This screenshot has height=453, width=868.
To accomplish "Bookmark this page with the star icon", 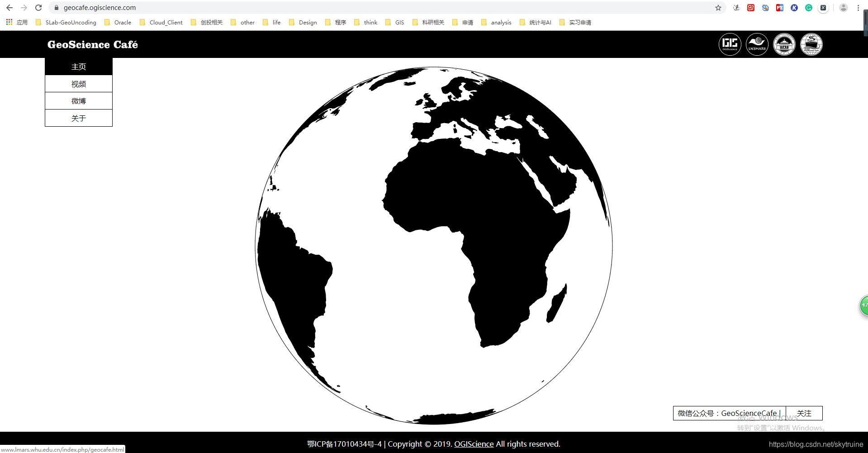I will coord(718,8).
